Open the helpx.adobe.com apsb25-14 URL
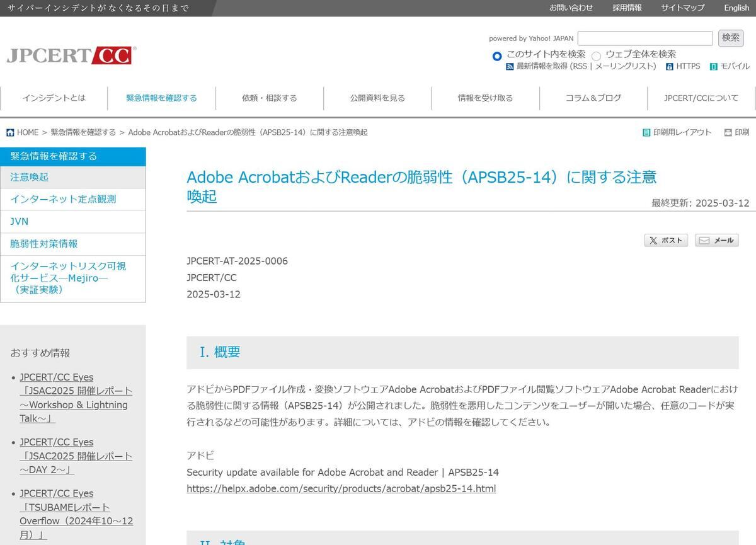The height and width of the screenshot is (545, 756). point(341,488)
